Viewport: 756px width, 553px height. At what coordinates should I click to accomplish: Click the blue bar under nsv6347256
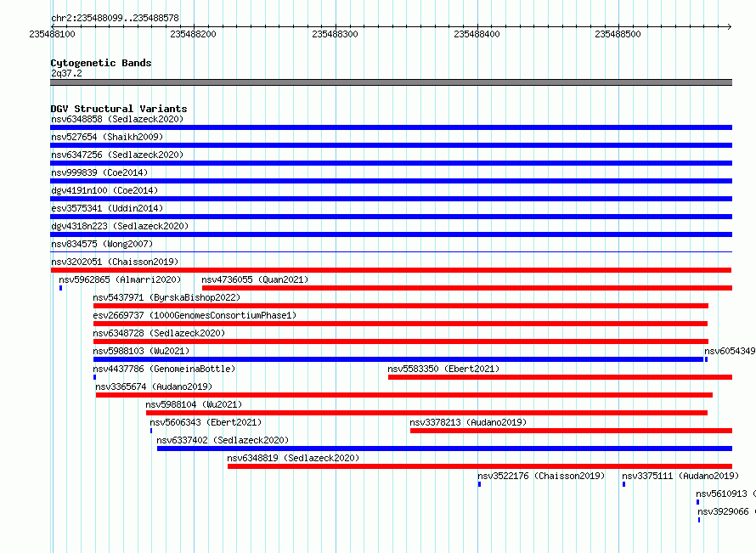pyautogui.click(x=391, y=163)
